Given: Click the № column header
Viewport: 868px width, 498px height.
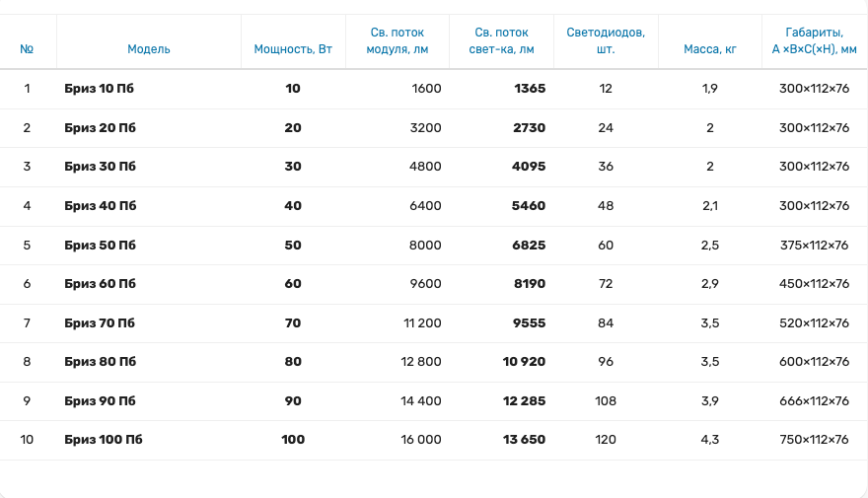Looking at the screenshot, I should 27,48.
